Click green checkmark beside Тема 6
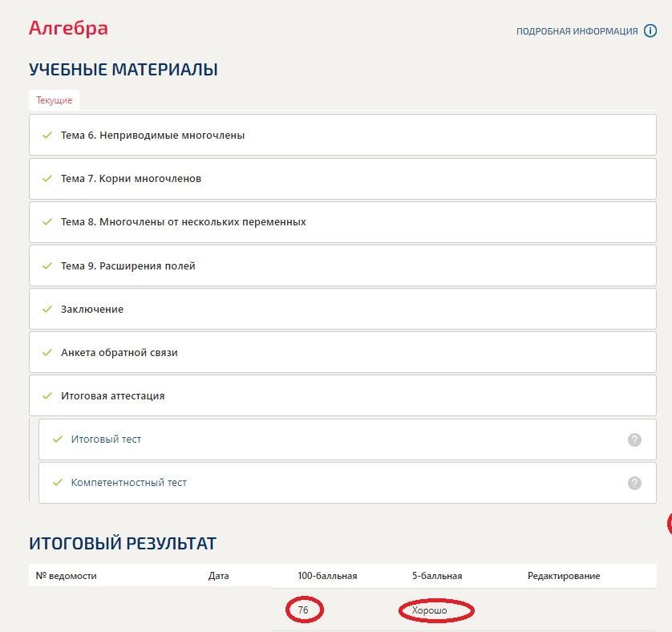 click(47, 135)
